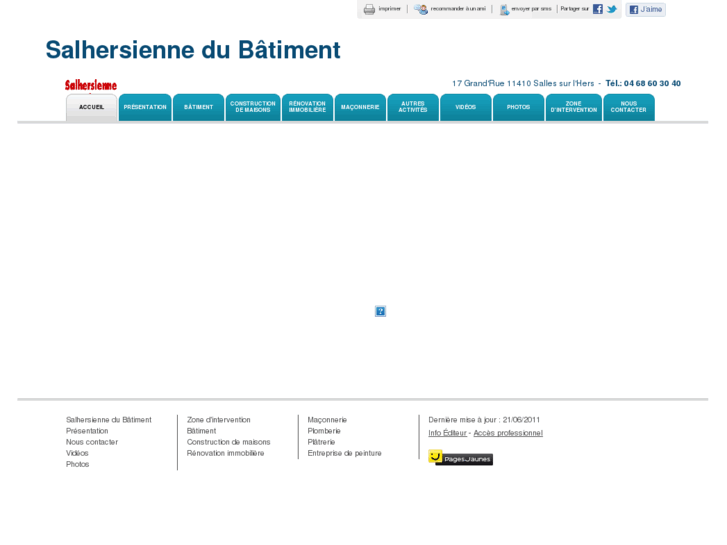Go to the Rénovation immobilière tab
This screenshot has width=727, height=545.
307,107
